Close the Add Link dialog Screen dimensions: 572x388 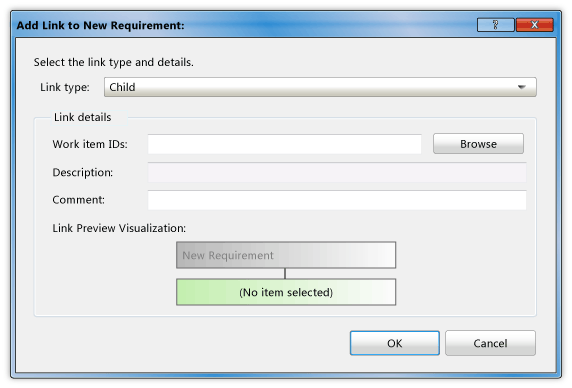coord(534,25)
